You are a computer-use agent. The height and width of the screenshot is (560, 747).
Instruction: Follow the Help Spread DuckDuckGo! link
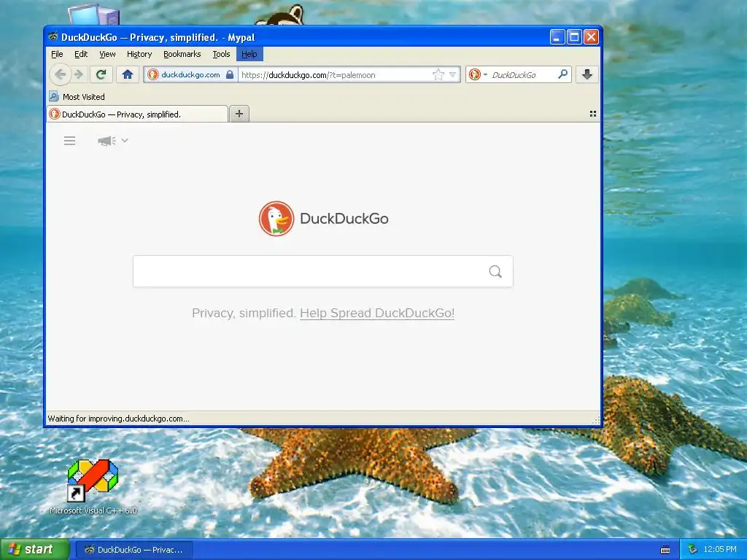377,313
